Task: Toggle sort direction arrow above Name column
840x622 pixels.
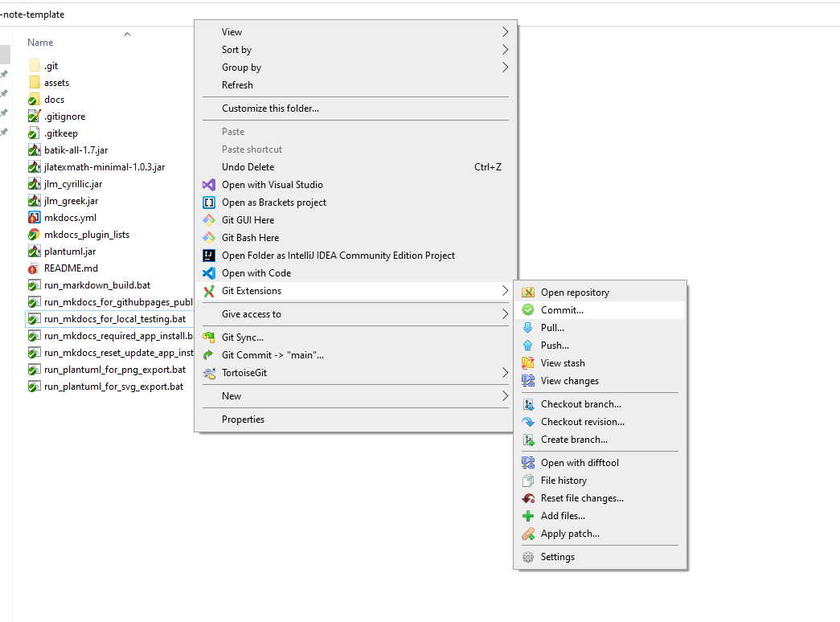Action: 128,35
